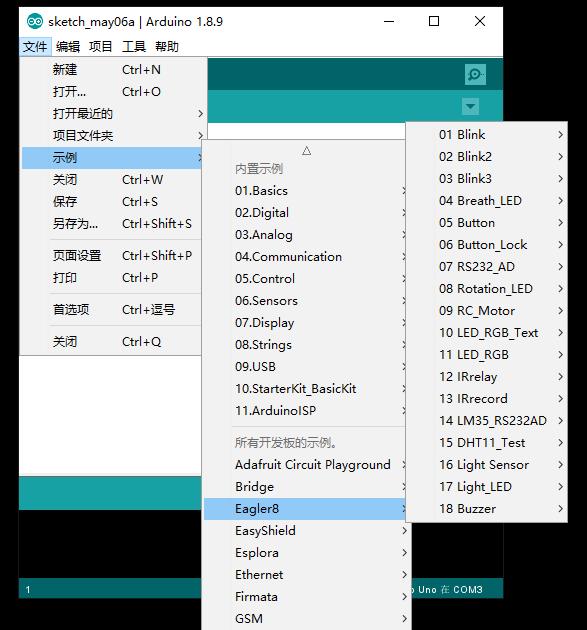This screenshot has width=587, height=630.
Task: Open 07 RS232_AD example
Action: 487,267
